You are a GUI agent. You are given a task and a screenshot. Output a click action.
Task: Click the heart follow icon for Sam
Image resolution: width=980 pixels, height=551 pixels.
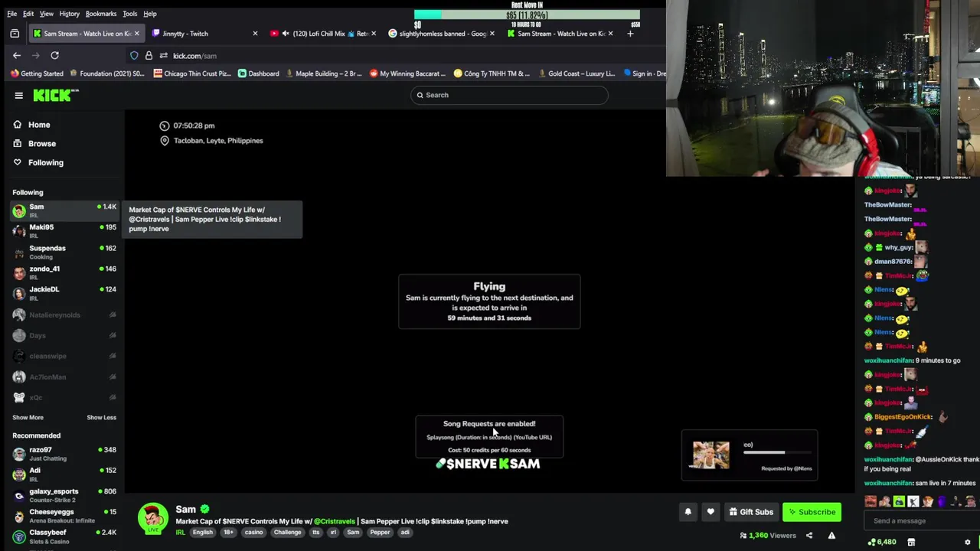[710, 512]
